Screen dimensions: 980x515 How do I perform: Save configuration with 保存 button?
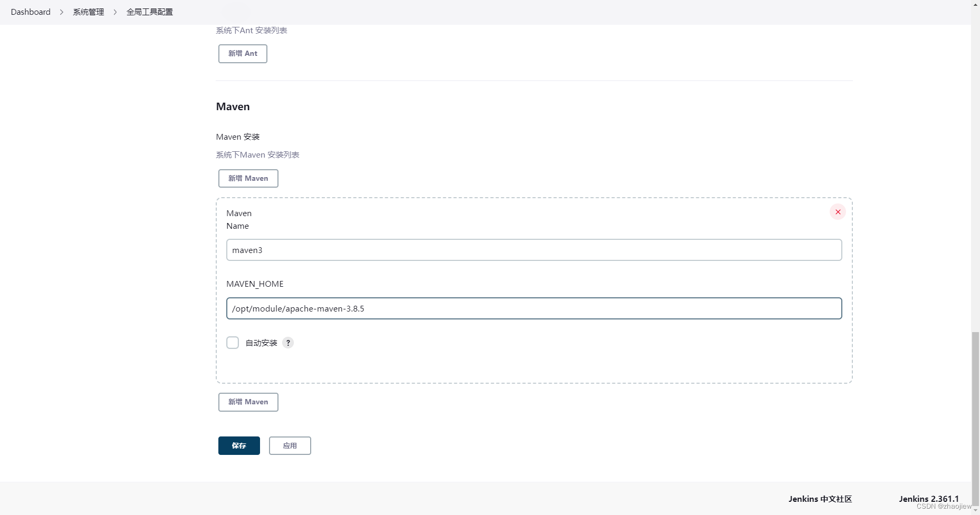point(239,446)
